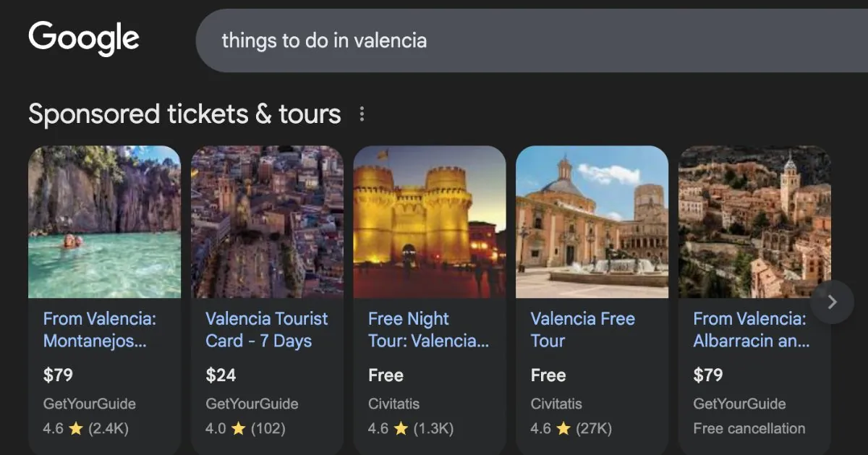This screenshot has height=455, width=868.
Task: Click the 4.6 star rating (27K)
Action: (x=571, y=428)
